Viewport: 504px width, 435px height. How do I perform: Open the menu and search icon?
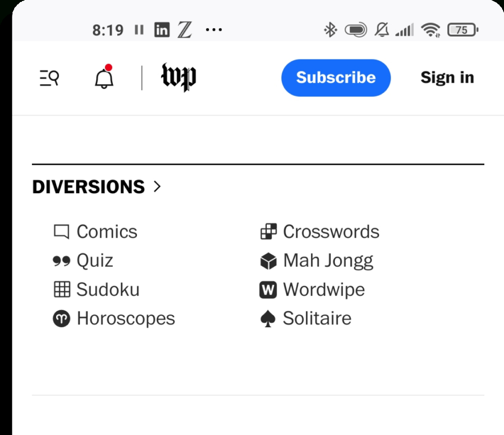coord(49,78)
